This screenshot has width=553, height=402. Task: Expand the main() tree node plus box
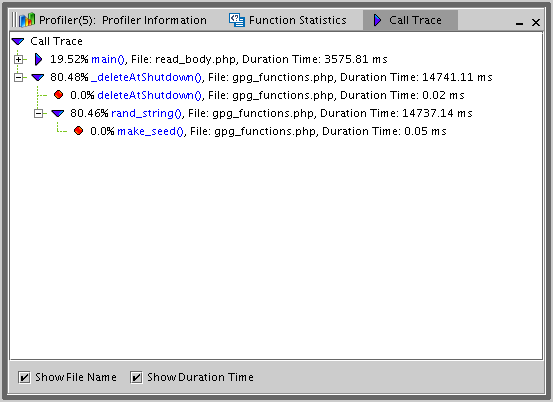18,59
